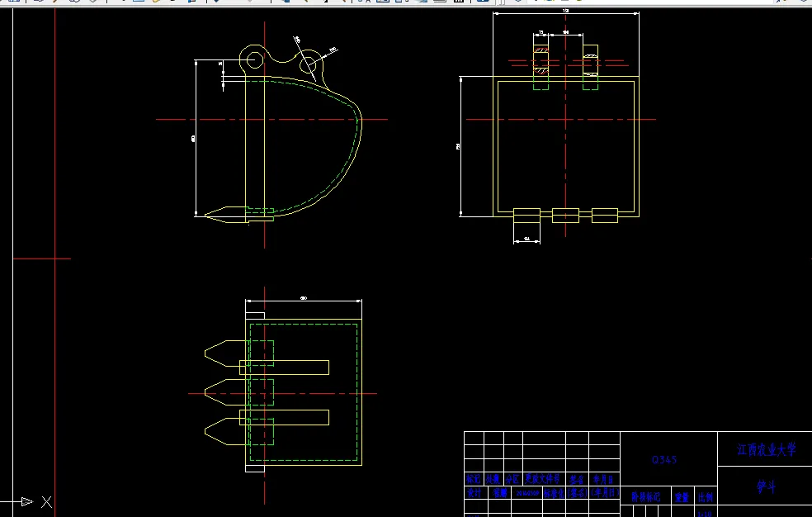Select the 签名 cell text
Screen dimensions: 812x517
click(576, 480)
